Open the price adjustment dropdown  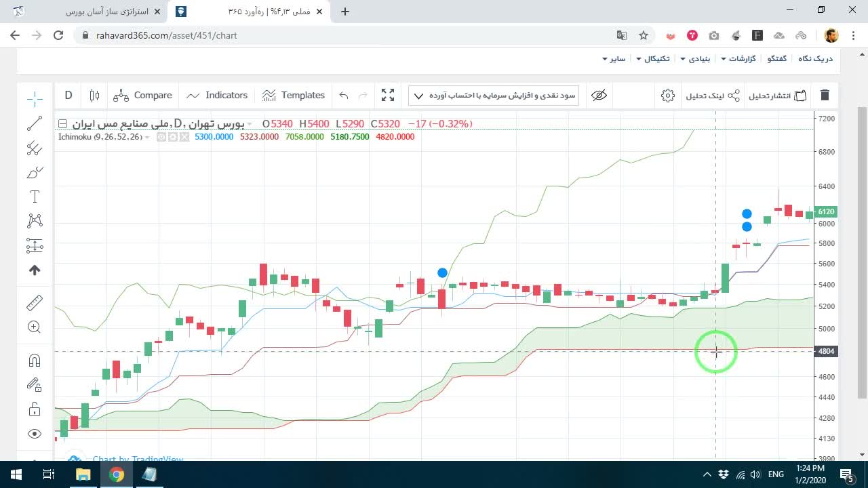pos(494,96)
